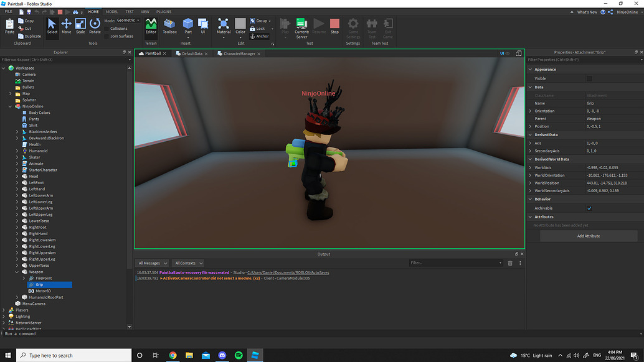Open Spotify from the taskbar
644x362 pixels.
(x=239, y=355)
